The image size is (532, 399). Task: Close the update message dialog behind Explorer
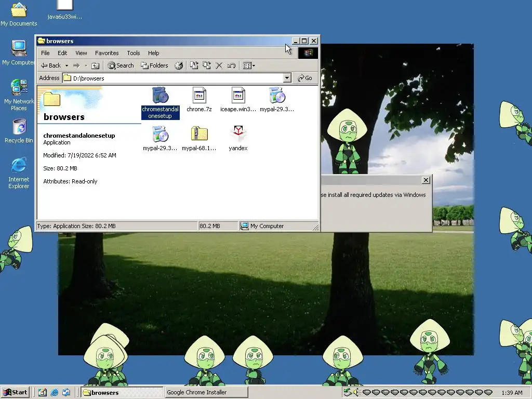coord(426,180)
